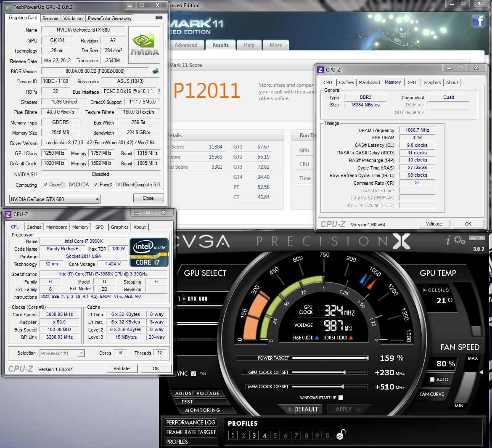This screenshot has height=448, width=492.
Task: Click the Mem Clock Offset slider
Action: click(329, 387)
